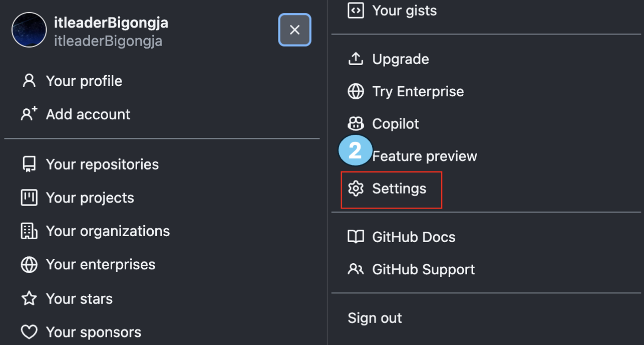Select the Your repositories book icon

(29, 164)
